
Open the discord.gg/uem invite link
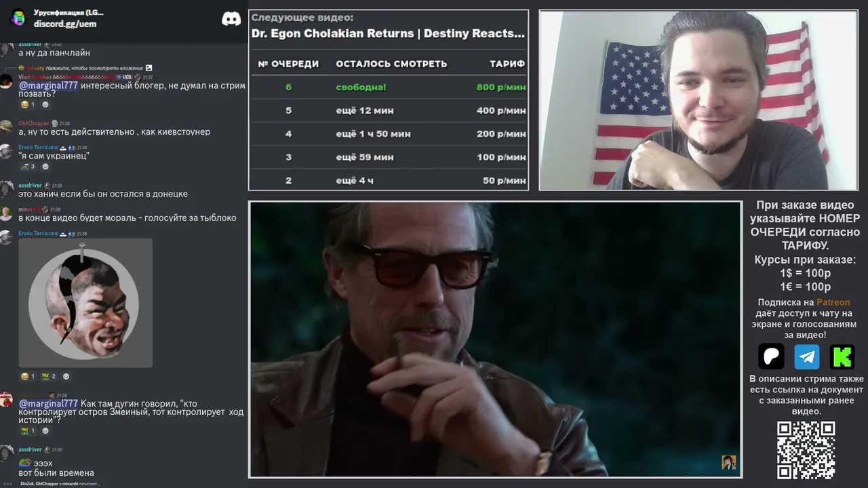(x=65, y=24)
